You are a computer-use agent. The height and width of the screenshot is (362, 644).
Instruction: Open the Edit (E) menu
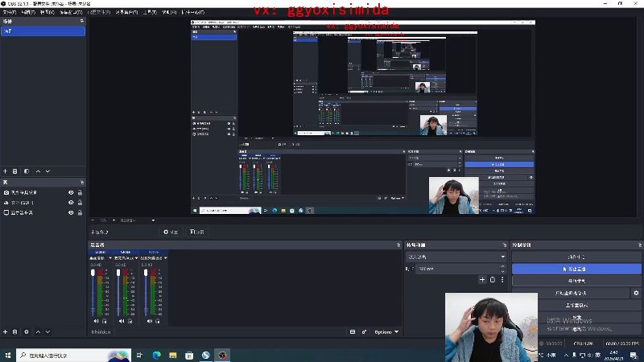pyautogui.click(x=28, y=12)
